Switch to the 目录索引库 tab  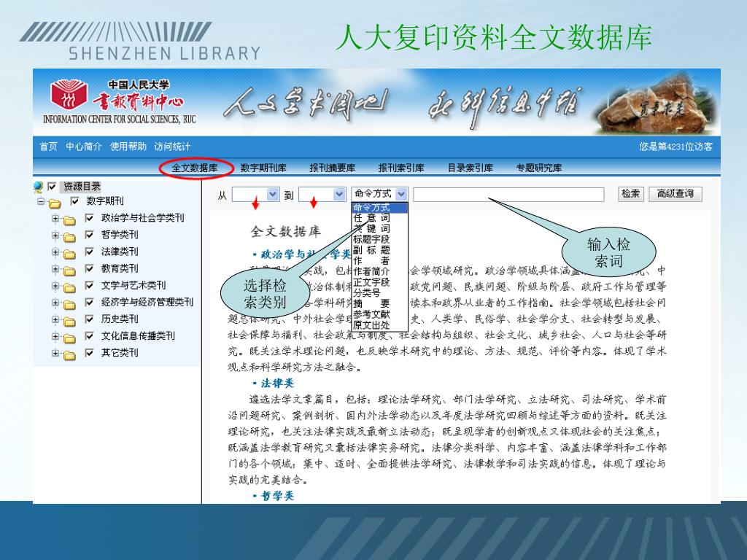tap(471, 168)
